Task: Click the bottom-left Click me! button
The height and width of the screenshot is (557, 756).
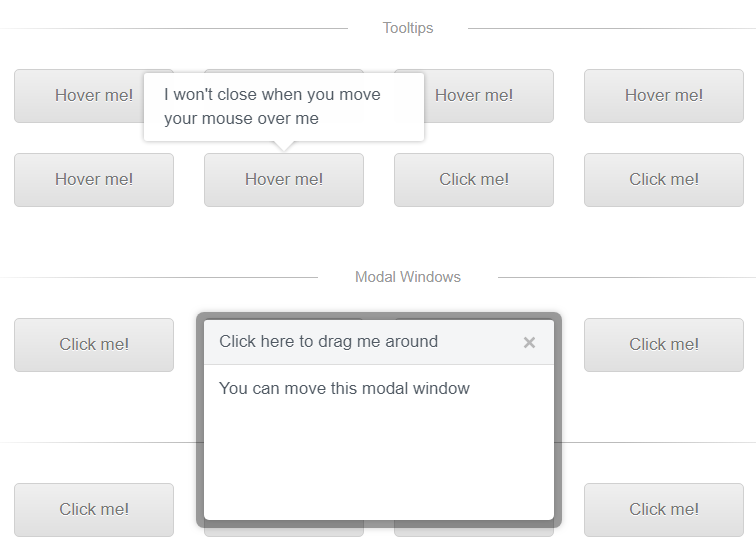Action: pos(94,510)
